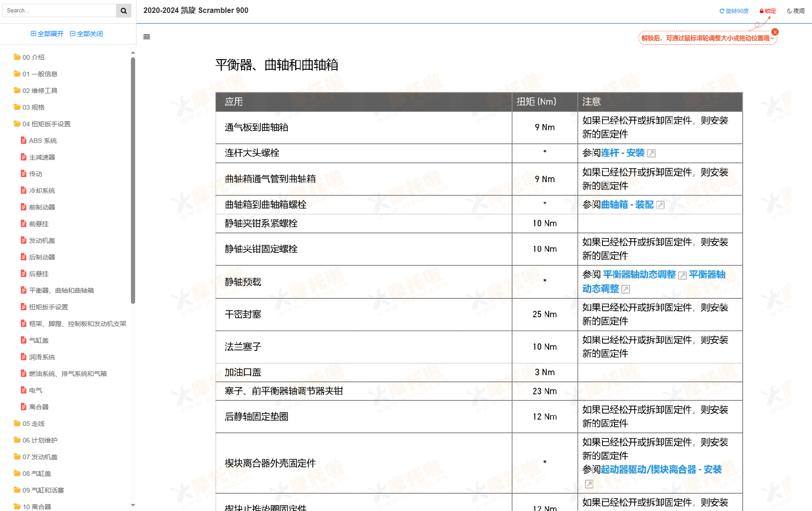This screenshot has height=511, width=812.
Task: Expand the 01 一般信息 folder
Action: tap(36, 74)
